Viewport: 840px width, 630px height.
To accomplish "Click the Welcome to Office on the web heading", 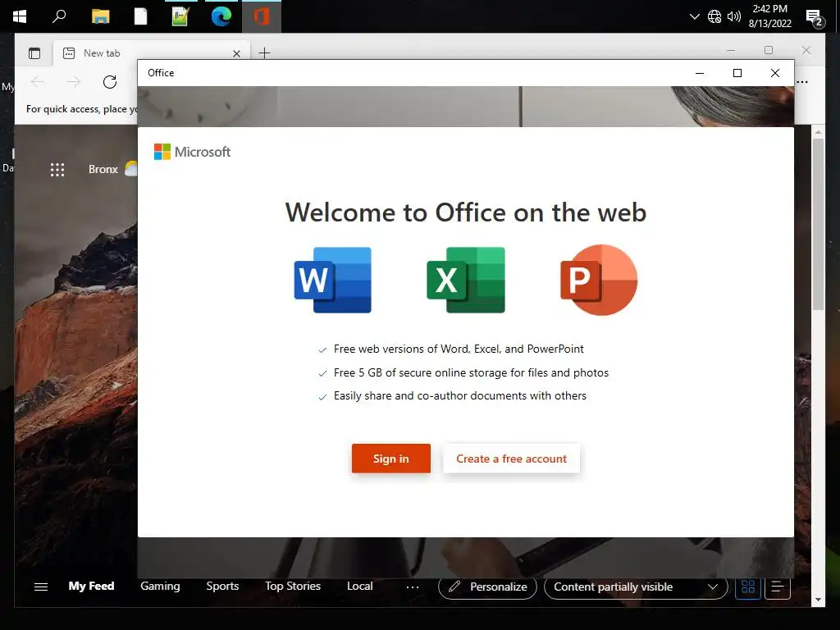I will [466, 212].
